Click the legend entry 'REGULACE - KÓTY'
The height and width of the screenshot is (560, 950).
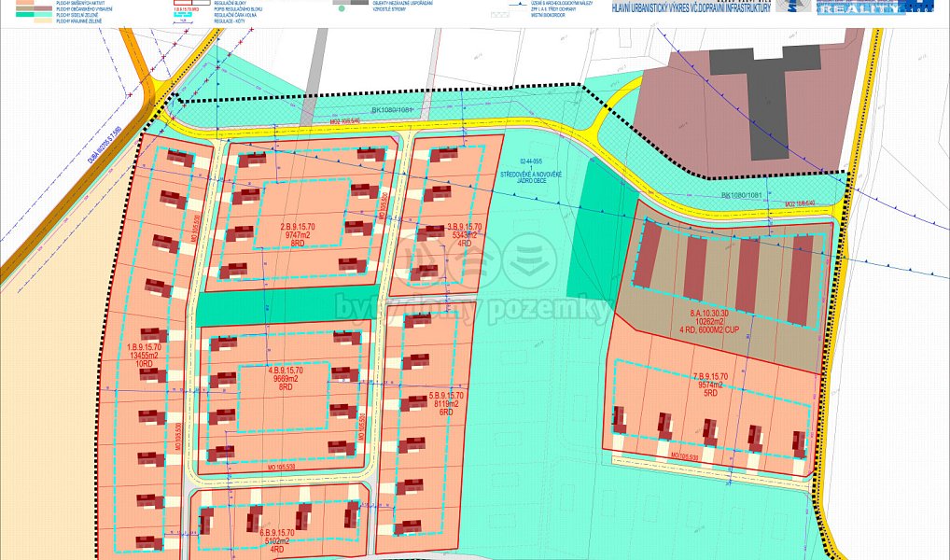click(229, 21)
